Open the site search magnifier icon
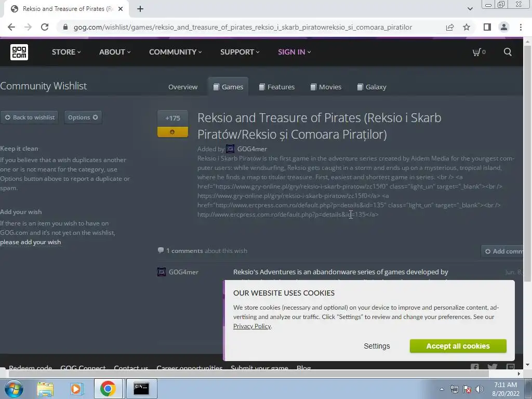Image resolution: width=532 pixels, height=399 pixels. tap(508, 52)
